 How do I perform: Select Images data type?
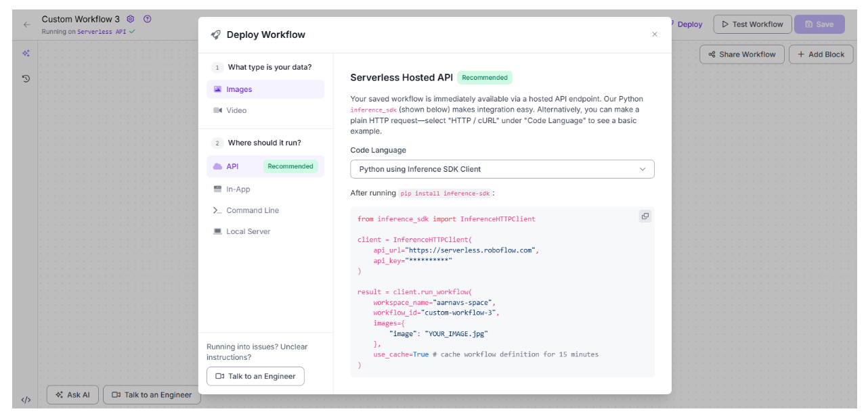point(265,89)
